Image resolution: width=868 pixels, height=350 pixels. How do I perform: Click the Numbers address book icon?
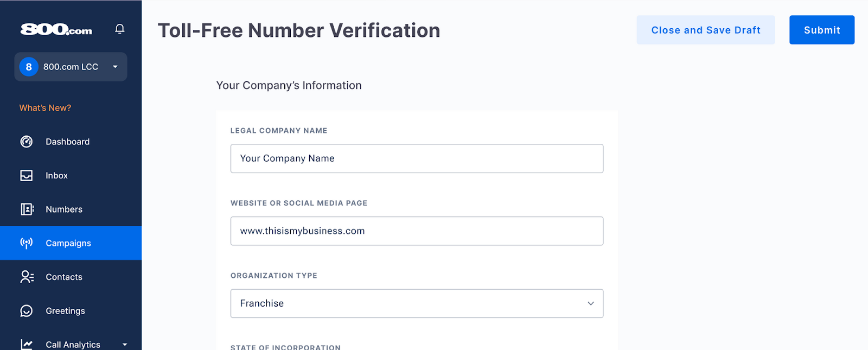tap(27, 209)
